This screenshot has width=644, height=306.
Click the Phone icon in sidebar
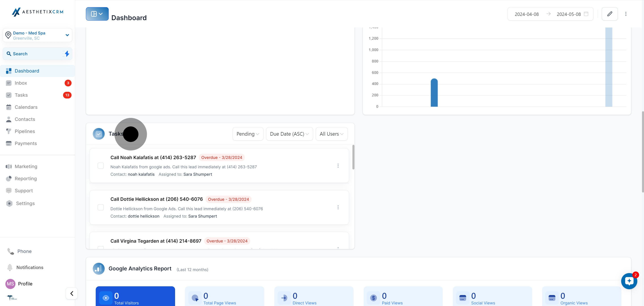[x=11, y=251]
